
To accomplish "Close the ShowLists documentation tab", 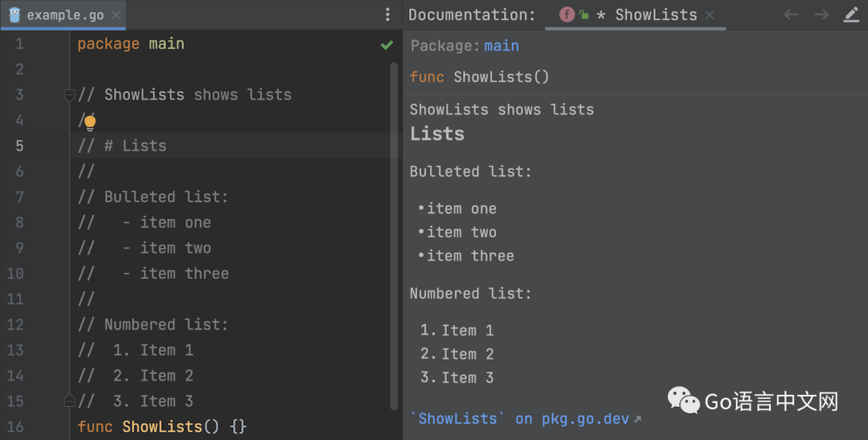I will (x=709, y=15).
